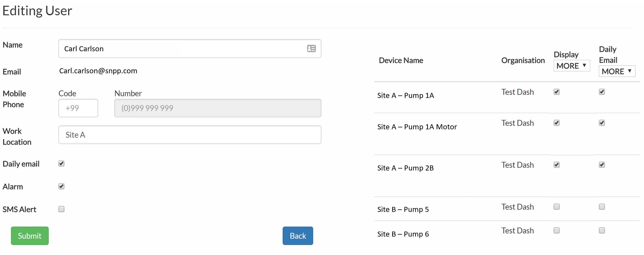Toggle Daily Email for Site A – Pump 1A

coord(602,92)
